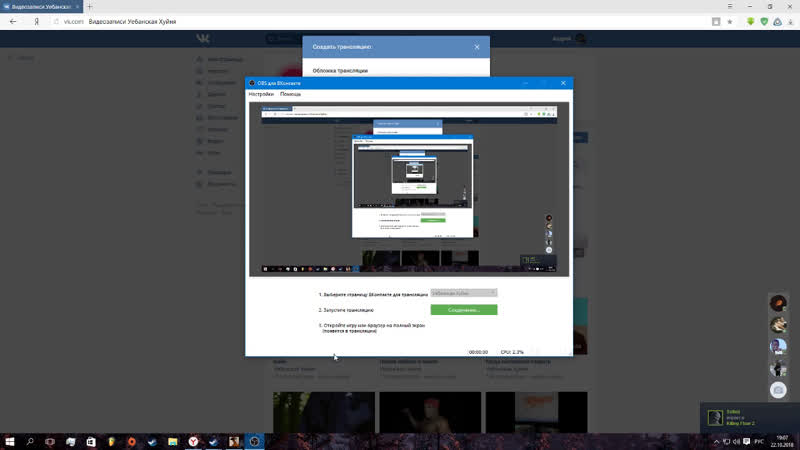The image size is (800, 450).
Task: Show hidden system tray icons
Action: pyautogui.click(x=716, y=442)
